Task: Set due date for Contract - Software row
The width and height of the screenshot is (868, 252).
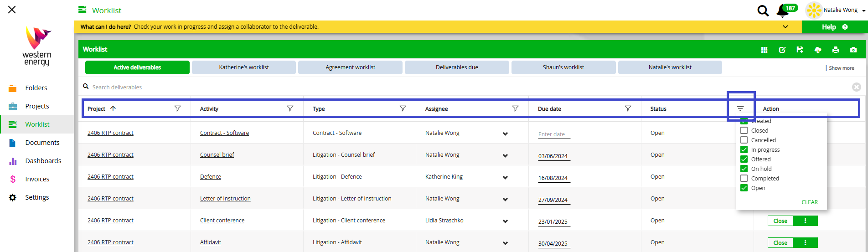Action: click(554, 134)
